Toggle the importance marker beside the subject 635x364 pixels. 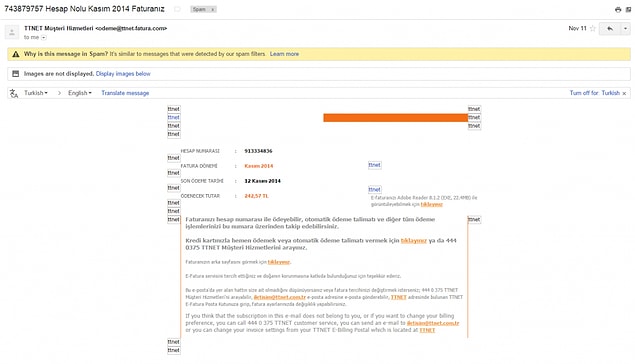(x=177, y=9)
